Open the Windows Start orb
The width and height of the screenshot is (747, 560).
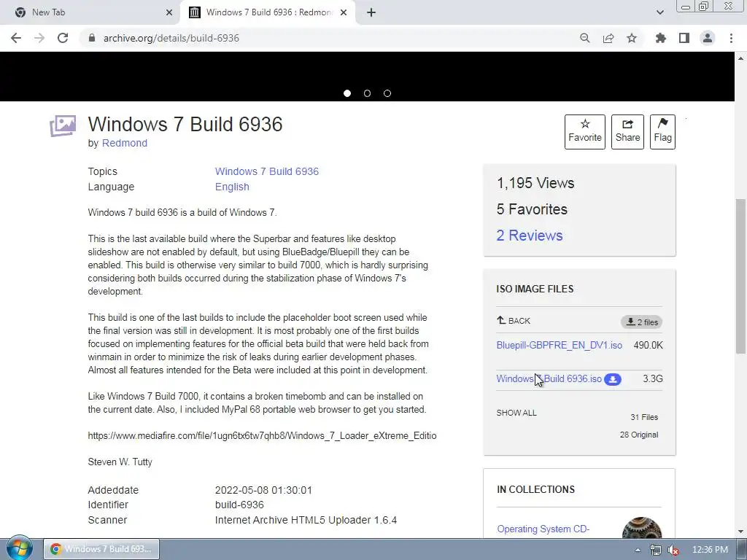pyautogui.click(x=20, y=548)
